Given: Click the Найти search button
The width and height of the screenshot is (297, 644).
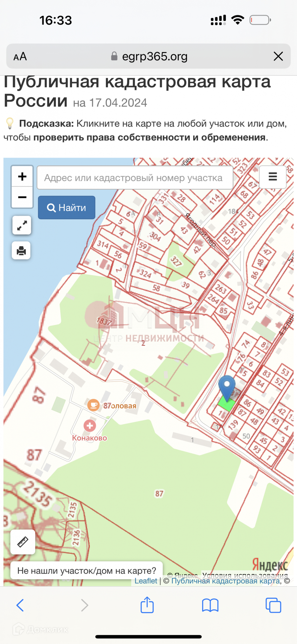Looking at the screenshot, I should tap(67, 208).
